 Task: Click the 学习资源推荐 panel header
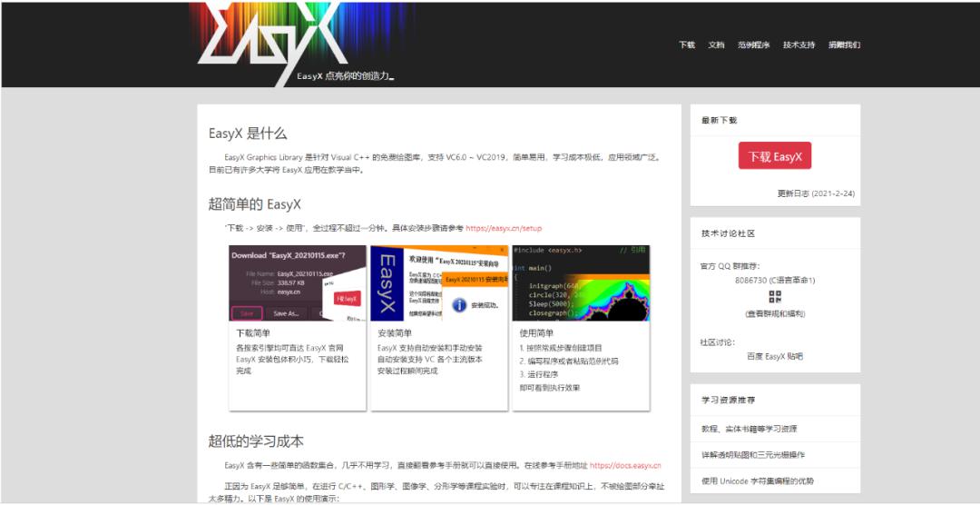728,400
